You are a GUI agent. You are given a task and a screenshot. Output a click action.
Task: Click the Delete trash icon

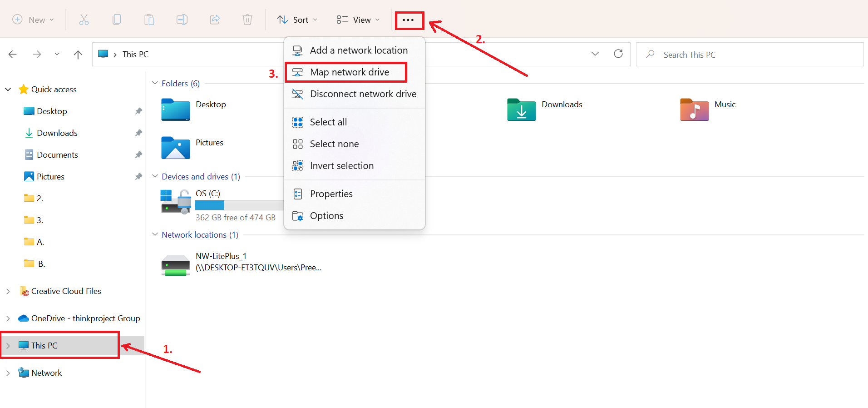pos(247,20)
